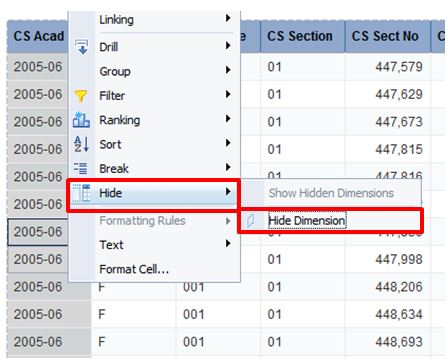
Task: Click the 001 cell in 448,693 row
Action: click(x=218, y=342)
